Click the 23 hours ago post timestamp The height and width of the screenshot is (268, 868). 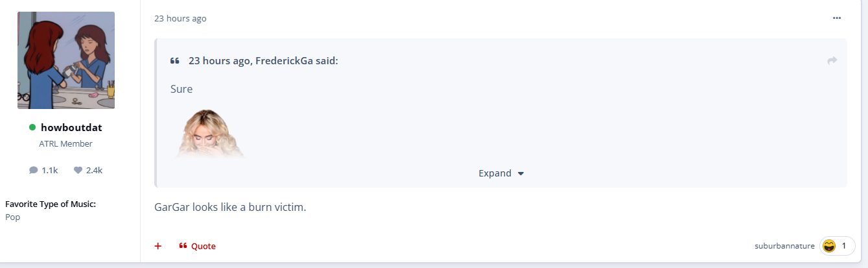tap(180, 18)
